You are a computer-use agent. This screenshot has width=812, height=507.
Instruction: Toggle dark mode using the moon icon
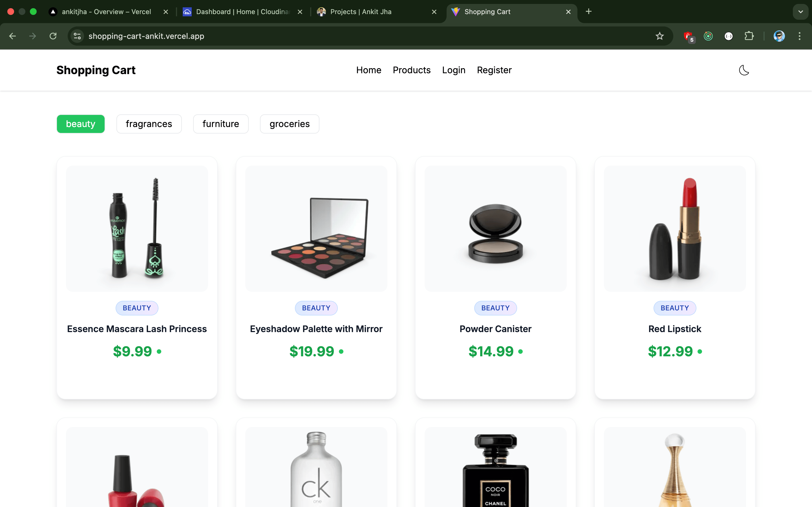(743, 70)
